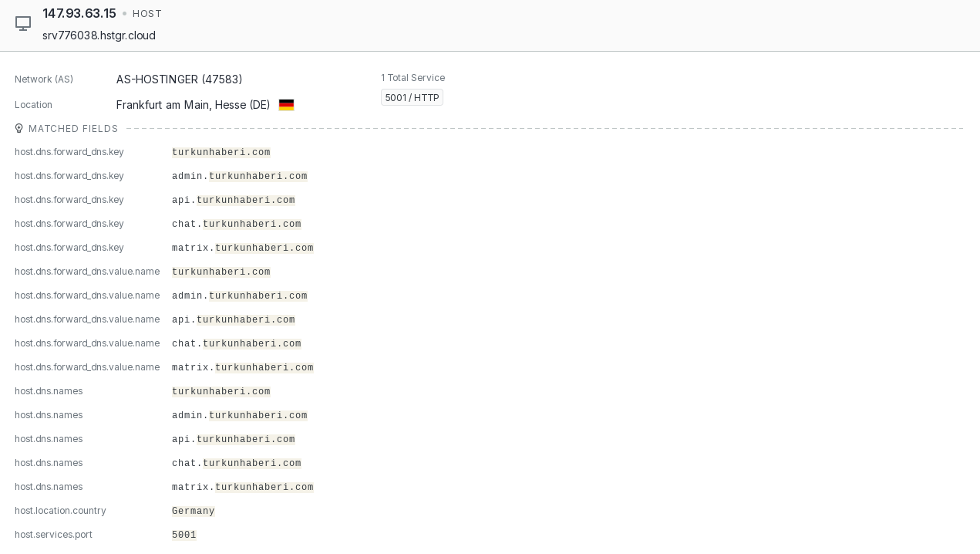Click the Matched Fields lightbulb icon
The width and height of the screenshot is (980, 554).
pyautogui.click(x=19, y=129)
